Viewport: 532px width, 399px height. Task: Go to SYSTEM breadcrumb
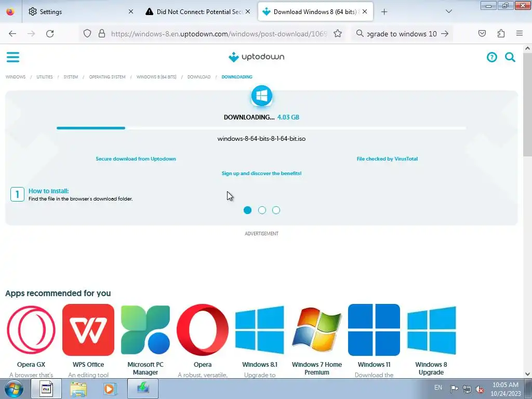71,77
